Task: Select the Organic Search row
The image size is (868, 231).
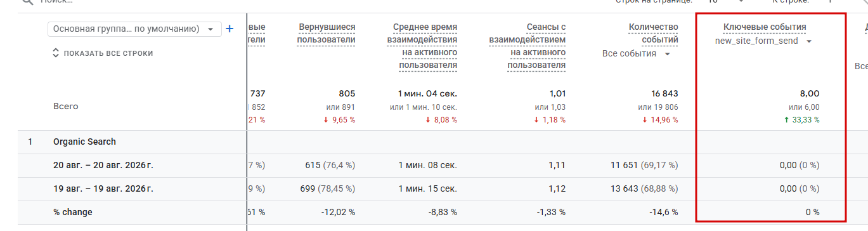Action: tap(84, 142)
